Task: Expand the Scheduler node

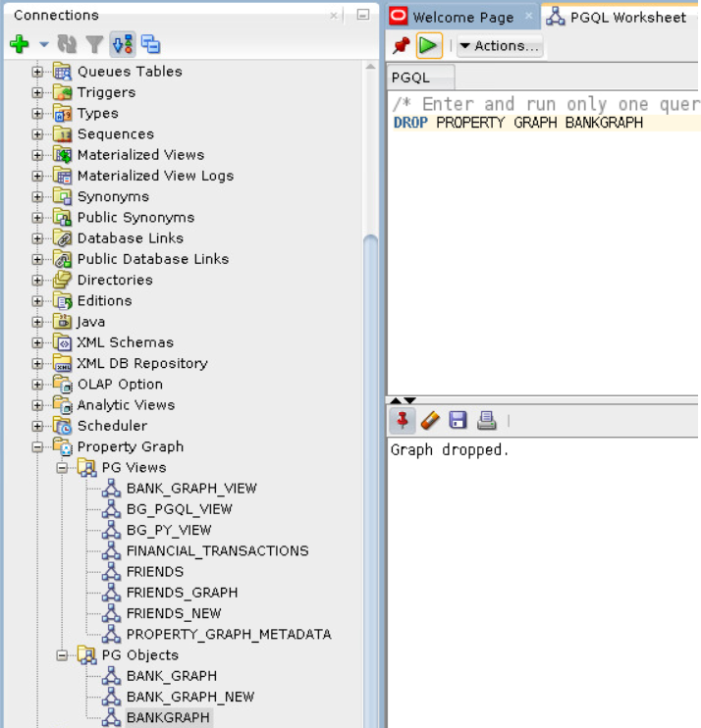Action: coord(37,426)
